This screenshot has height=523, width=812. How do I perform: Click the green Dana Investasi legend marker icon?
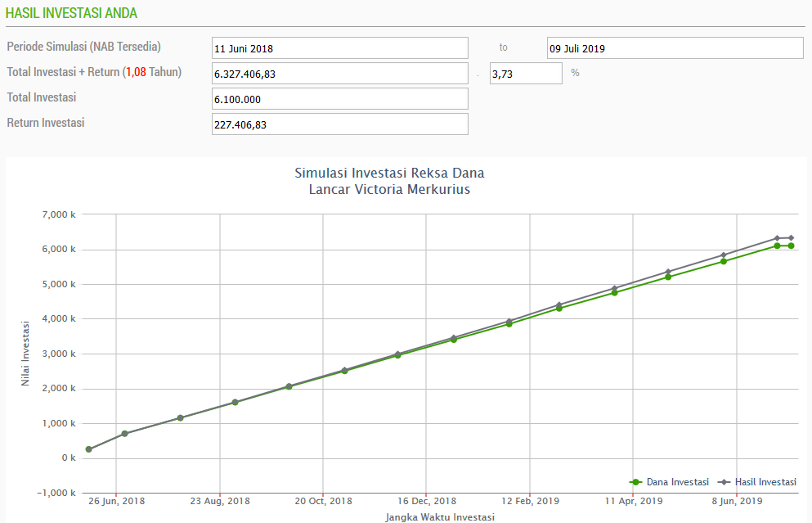coord(635,482)
